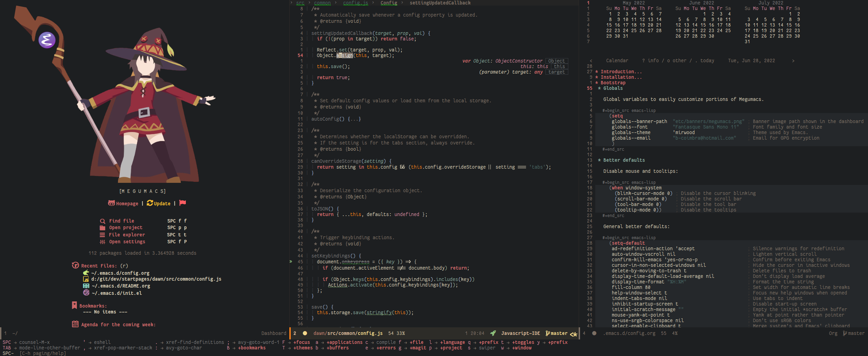Image resolution: width=868 pixels, height=356 pixels.
Task: Click the git branch icon before master in config.js modeline
Action: [548, 333]
